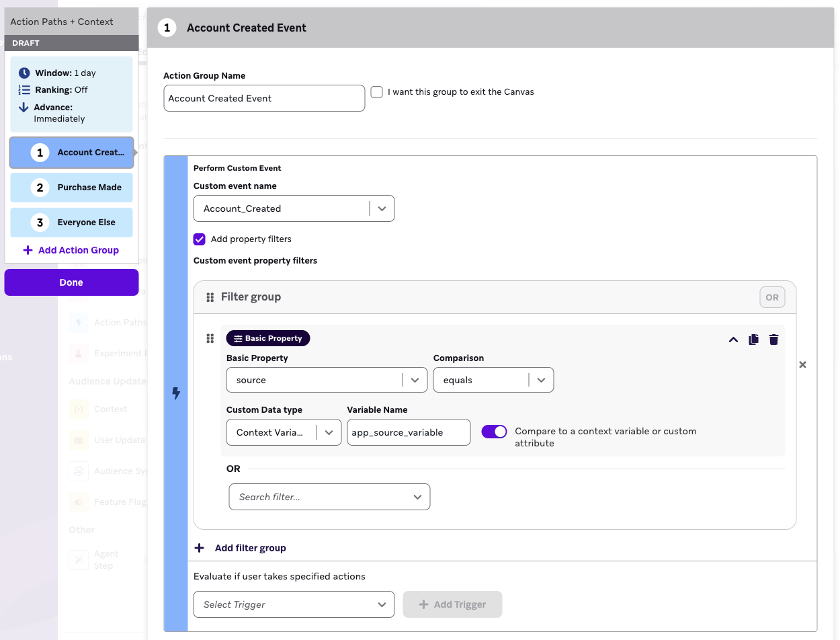Check 'I want this group to exit the Canvas'

377,92
